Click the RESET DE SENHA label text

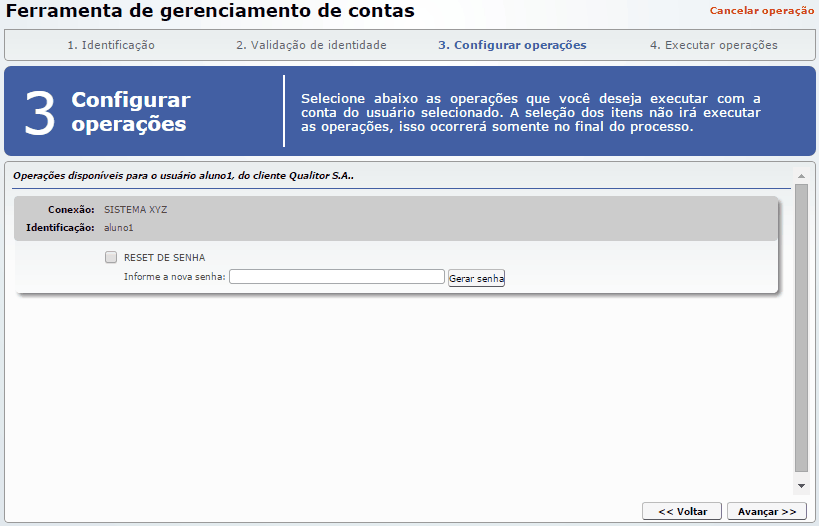pos(164,257)
